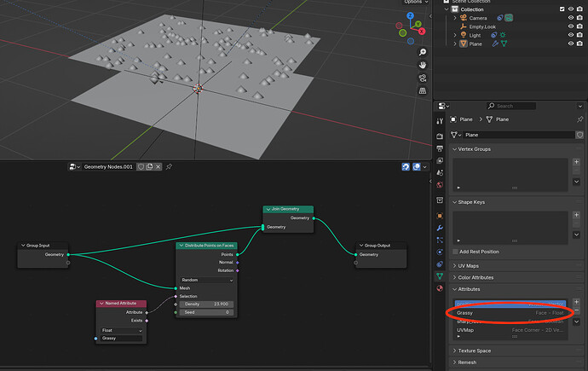Open the Tool properties tab

[440, 121]
